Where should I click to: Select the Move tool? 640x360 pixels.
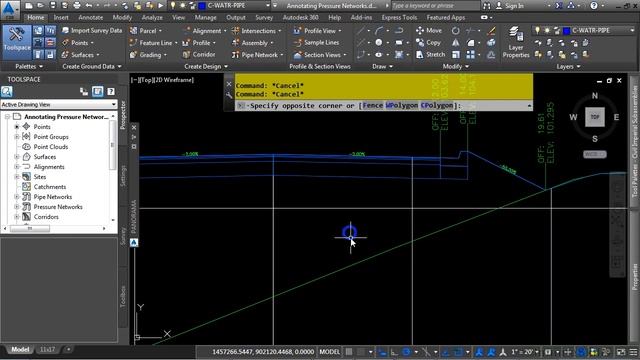429,31
